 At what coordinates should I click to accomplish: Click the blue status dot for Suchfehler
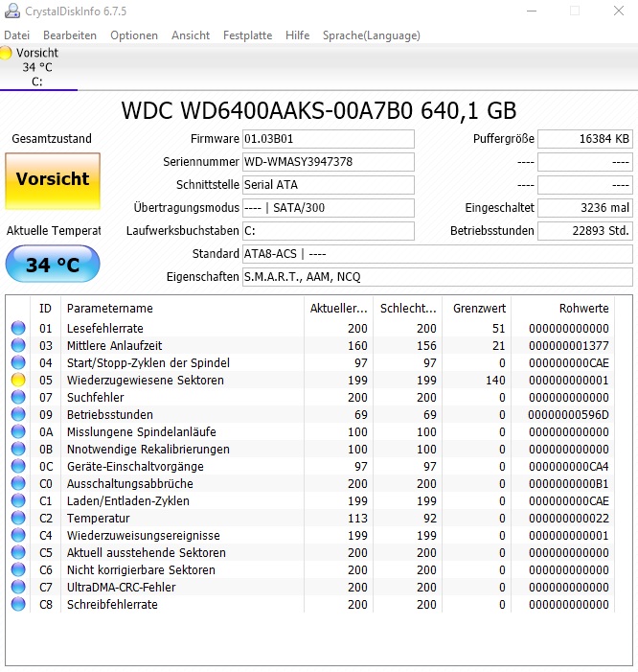[x=18, y=397]
